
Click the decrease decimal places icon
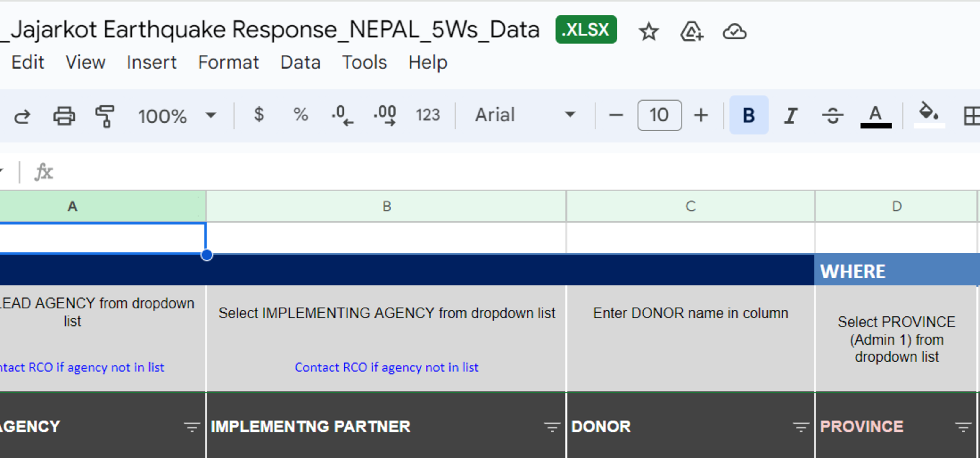tap(342, 115)
